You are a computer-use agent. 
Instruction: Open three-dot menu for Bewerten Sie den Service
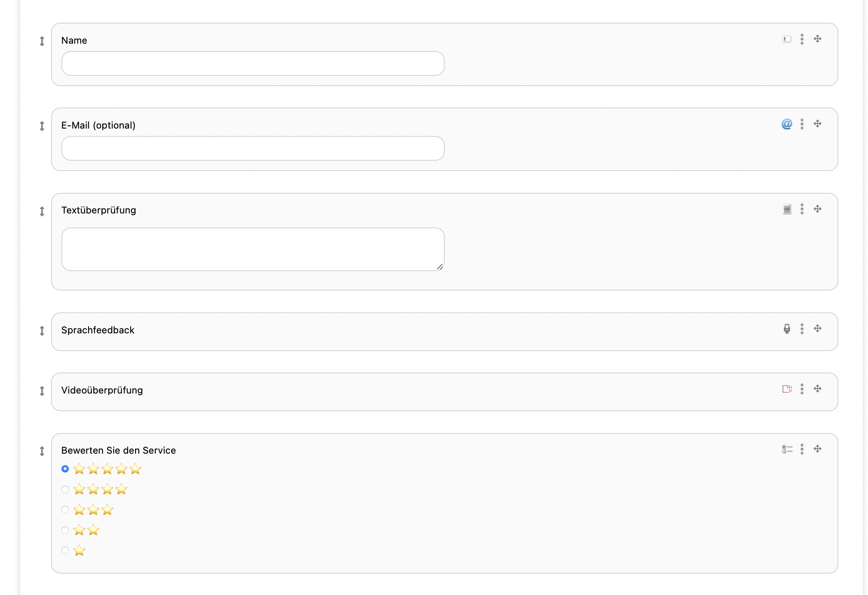802,449
